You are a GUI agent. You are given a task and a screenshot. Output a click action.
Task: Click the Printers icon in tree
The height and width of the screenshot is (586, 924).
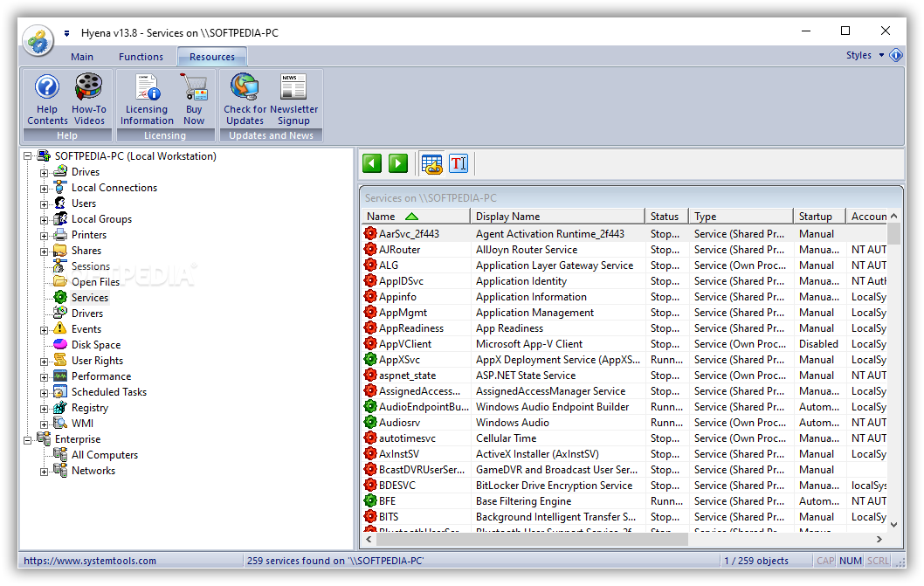coord(60,235)
